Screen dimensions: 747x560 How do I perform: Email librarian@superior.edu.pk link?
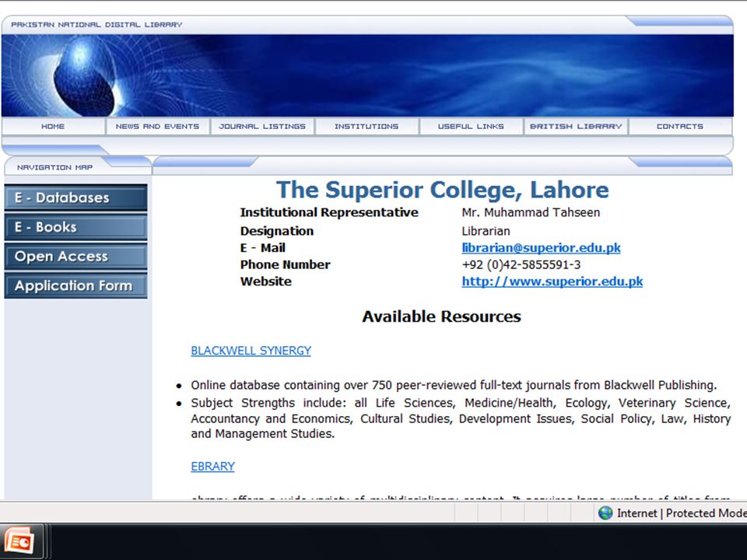point(542,248)
